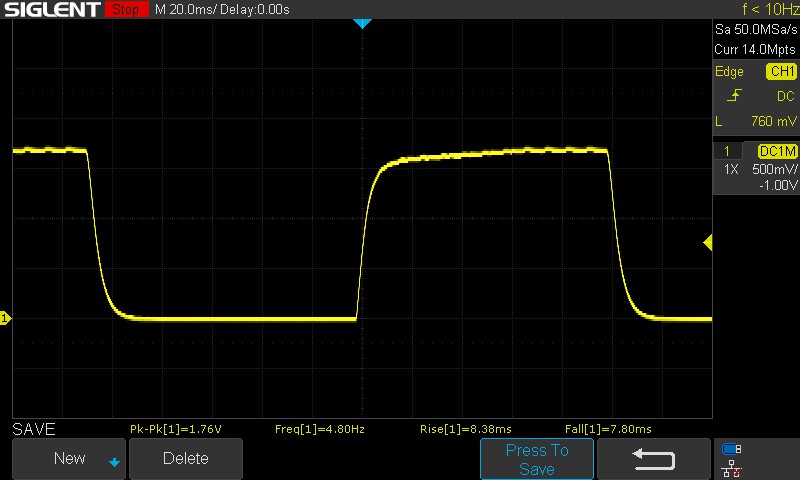Open the 1X probe attenuation setting

click(731, 169)
